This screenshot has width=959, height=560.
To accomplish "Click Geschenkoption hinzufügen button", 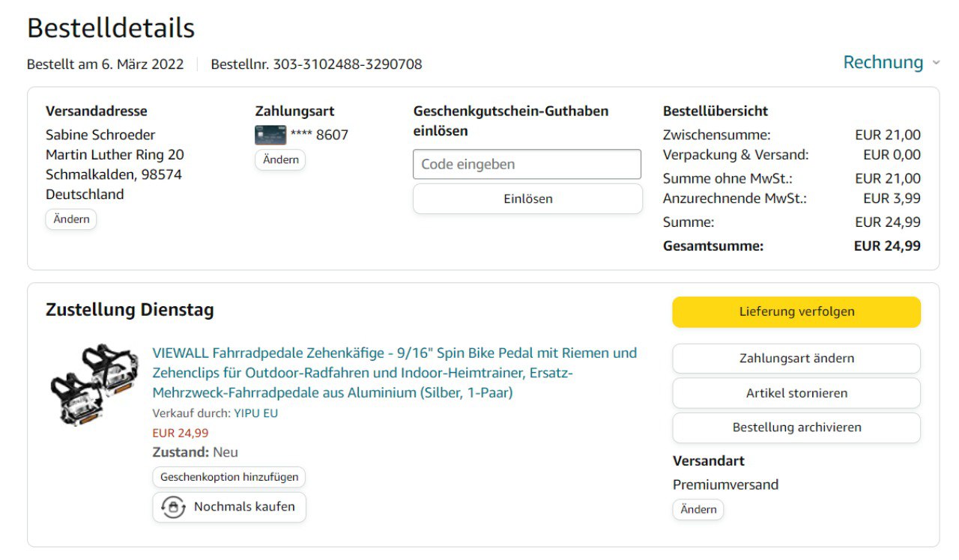I will coord(229,477).
